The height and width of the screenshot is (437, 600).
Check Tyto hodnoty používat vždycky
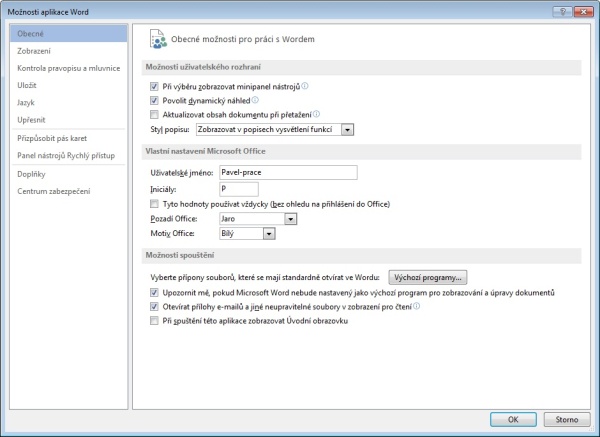154,204
